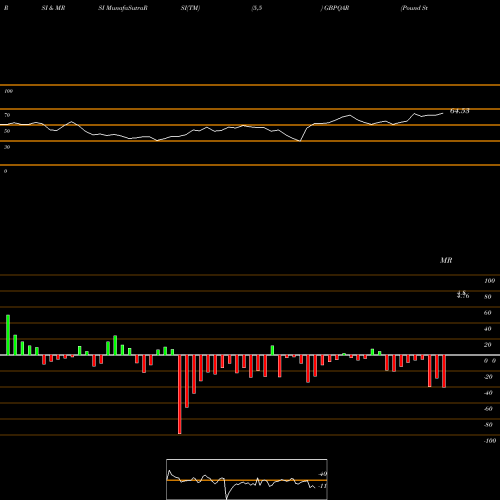Click the RSI axis label 50
The width and height of the screenshot is (500, 500).
click(x=7, y=131)
